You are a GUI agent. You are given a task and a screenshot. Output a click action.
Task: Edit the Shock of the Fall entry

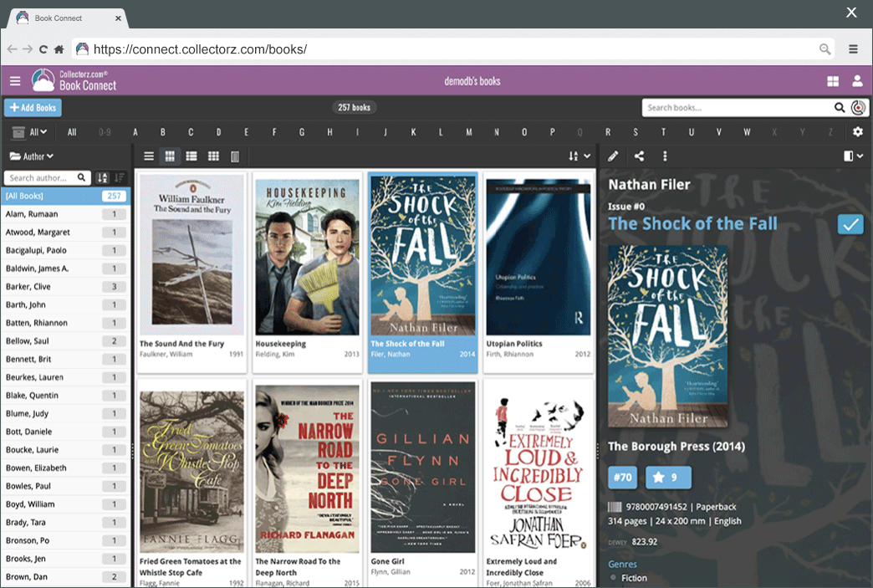(614, 156)
